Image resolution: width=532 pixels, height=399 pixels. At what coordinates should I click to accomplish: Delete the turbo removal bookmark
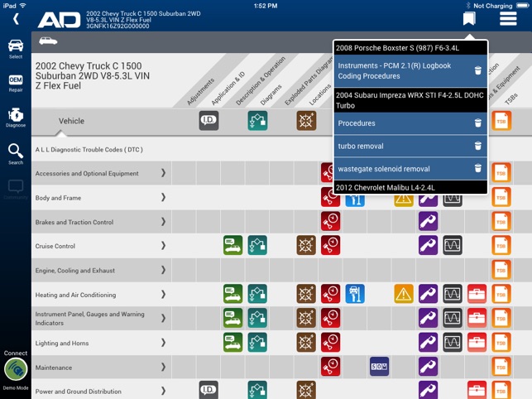[x=477, y=146]
